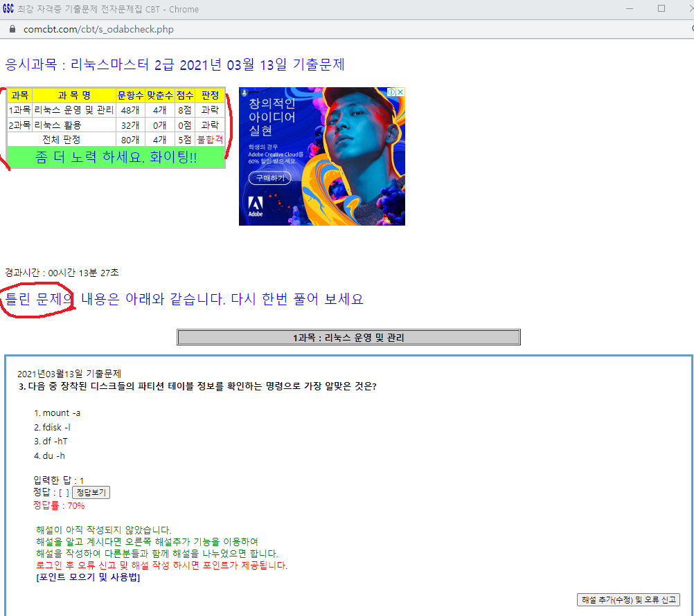This screenshot has width=694, height=616.
Task: Click the '전체 판정' row label
Action: pyautogui.click(x=62, y=139)
